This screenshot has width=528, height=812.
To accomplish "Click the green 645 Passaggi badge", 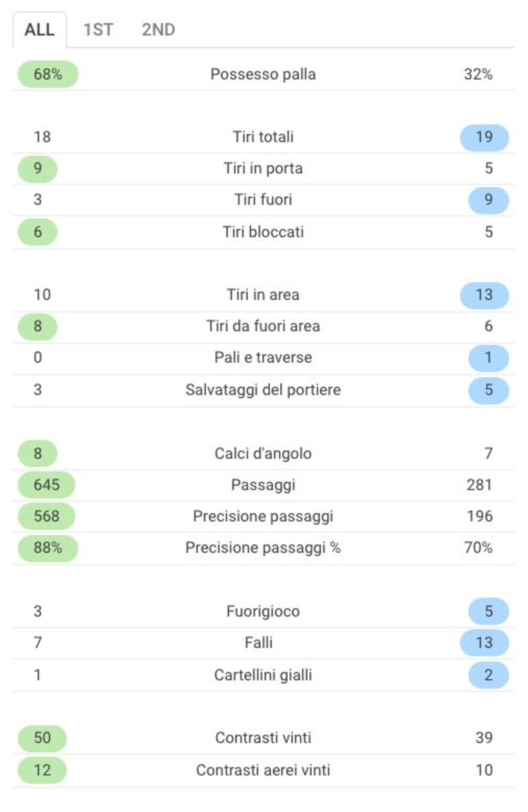I will tap(47, 485).
